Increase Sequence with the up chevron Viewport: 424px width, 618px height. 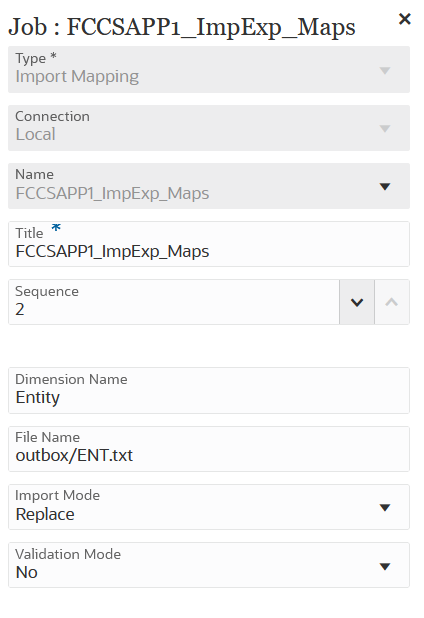coord(392,302)
